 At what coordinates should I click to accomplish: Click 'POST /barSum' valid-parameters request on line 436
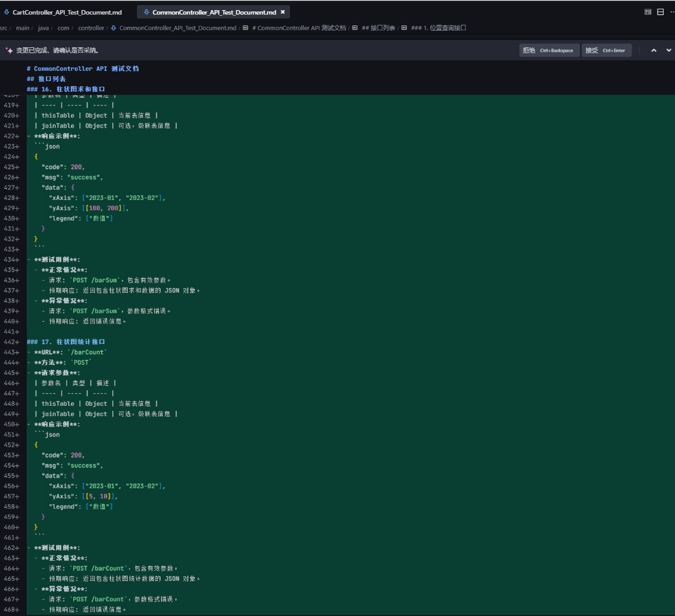[x=110, y=281]
